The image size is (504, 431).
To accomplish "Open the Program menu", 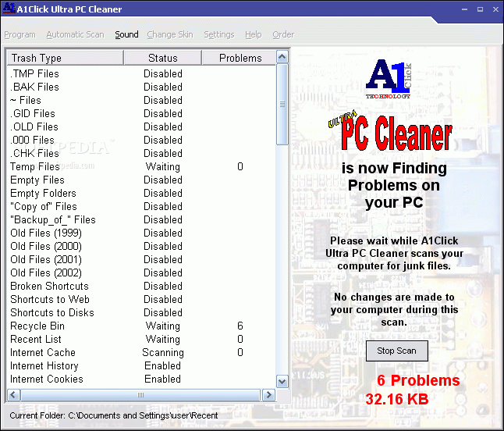I will pyautogui.click(x=20, y=34).
